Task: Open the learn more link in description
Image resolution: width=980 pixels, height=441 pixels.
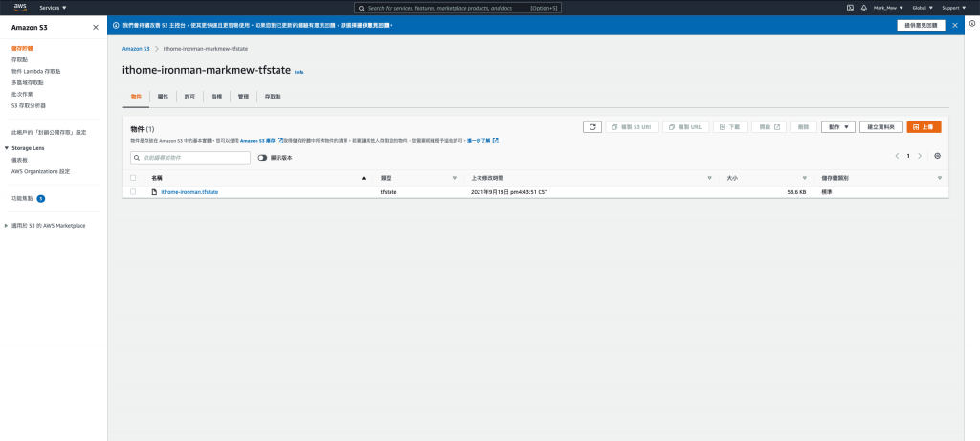Action: [x=482, y=141]
